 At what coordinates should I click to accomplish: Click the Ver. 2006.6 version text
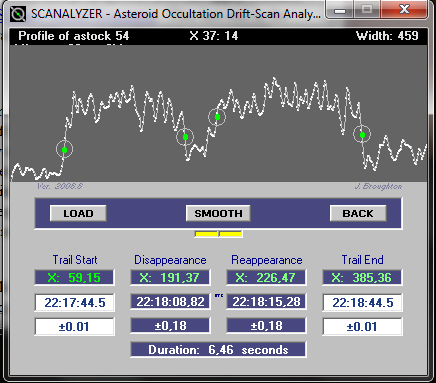pyautogui.click(x=60, y=186)
